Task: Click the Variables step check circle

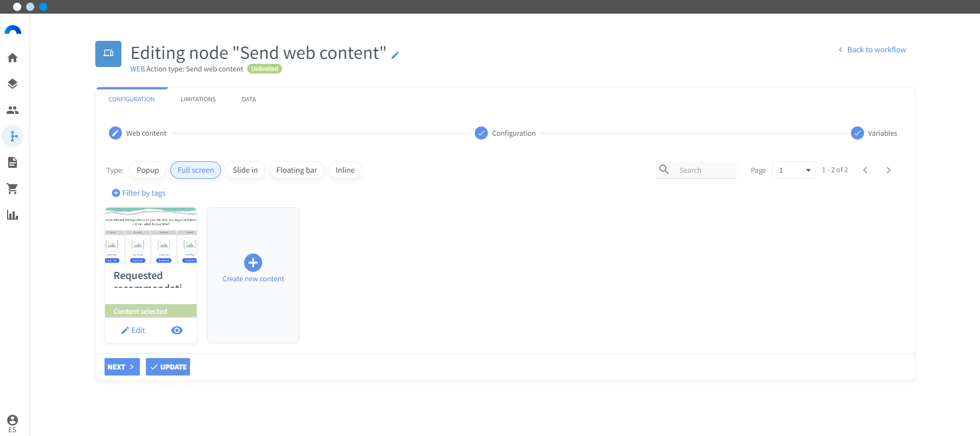Action: pyautogui.click(x=857, y=133)
